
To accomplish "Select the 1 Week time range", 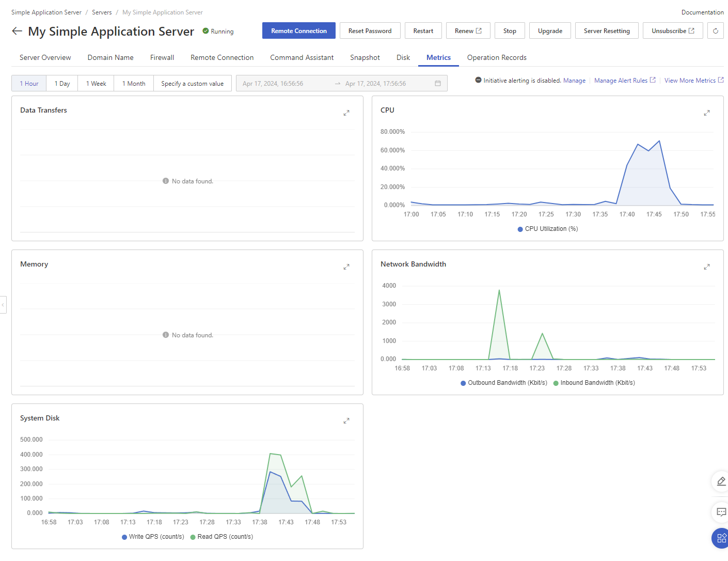I will [x=96, y=83].
